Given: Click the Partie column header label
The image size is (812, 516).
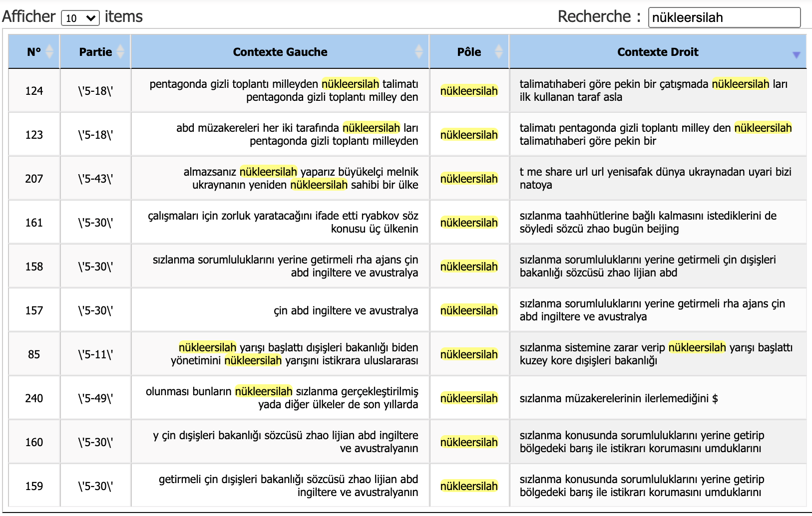Looking at the screenshot, I should 95,52.
